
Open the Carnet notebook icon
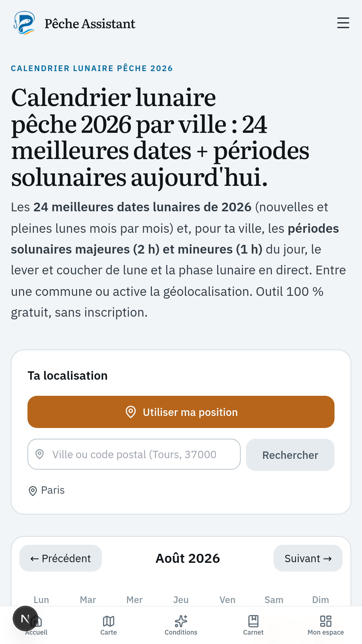[x=253, y=621]
